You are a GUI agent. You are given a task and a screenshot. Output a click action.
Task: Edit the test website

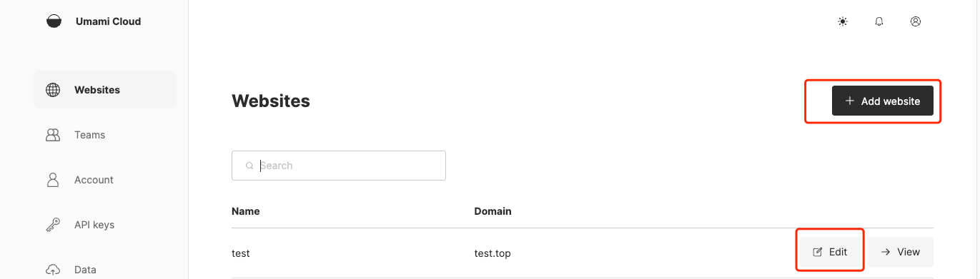click(830, 252)
